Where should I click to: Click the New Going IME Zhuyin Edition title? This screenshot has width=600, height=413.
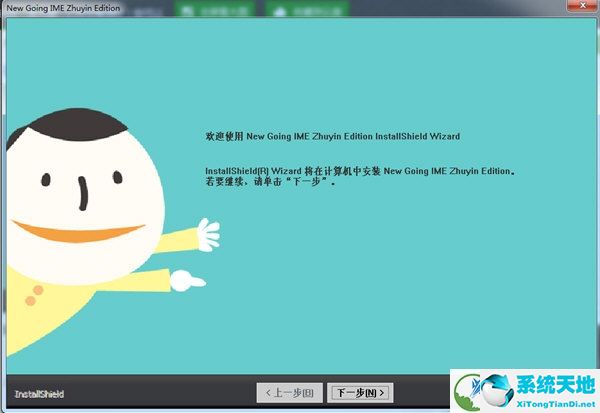(63, 8)
